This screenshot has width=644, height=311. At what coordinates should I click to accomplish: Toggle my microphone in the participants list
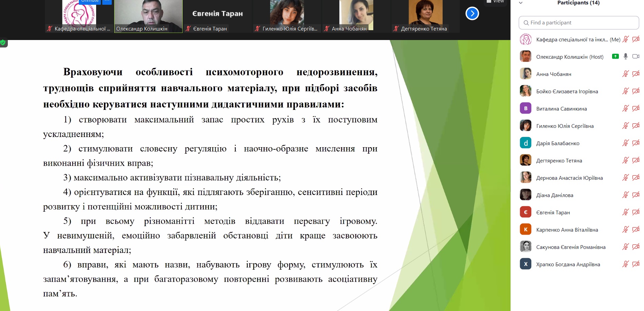626,39
